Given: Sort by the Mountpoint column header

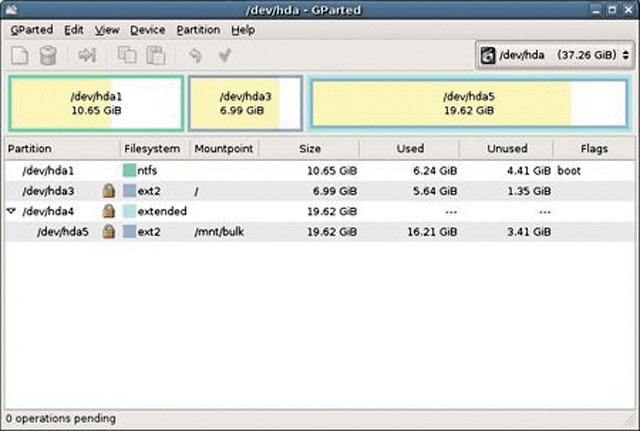Looking at the screenshot, I should [x=224, y=149].
